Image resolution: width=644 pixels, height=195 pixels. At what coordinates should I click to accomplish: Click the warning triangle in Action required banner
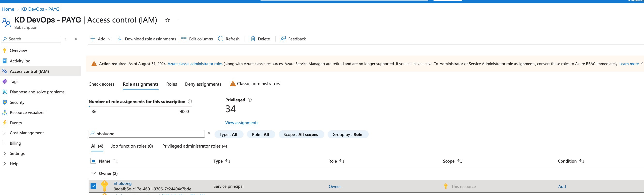tap(94, 64)
